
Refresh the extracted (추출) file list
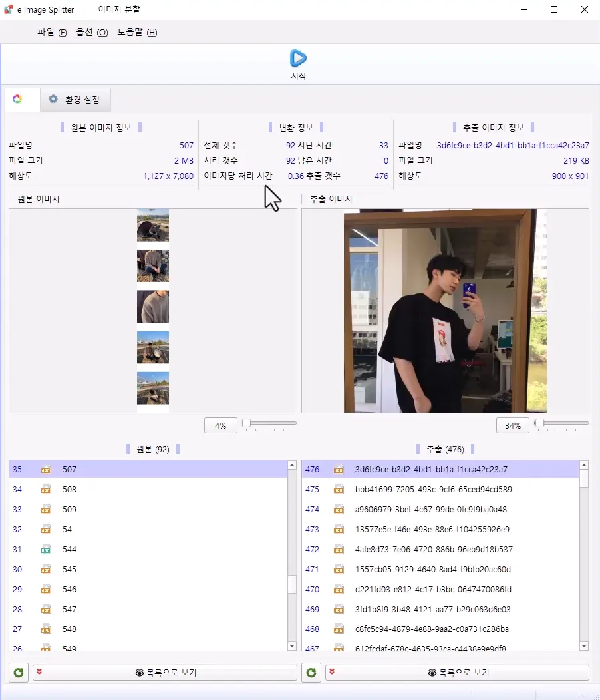(311, 672)
